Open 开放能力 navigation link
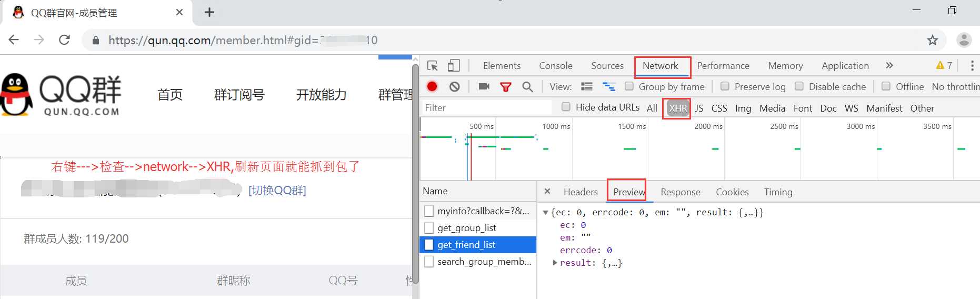Viewport: 980px width, 299px height. tap(321, 95)
